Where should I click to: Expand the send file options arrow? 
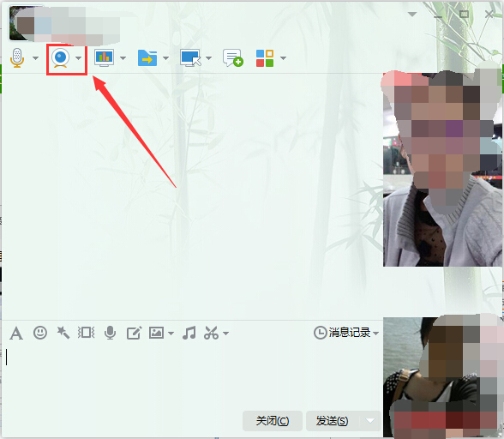166,58
